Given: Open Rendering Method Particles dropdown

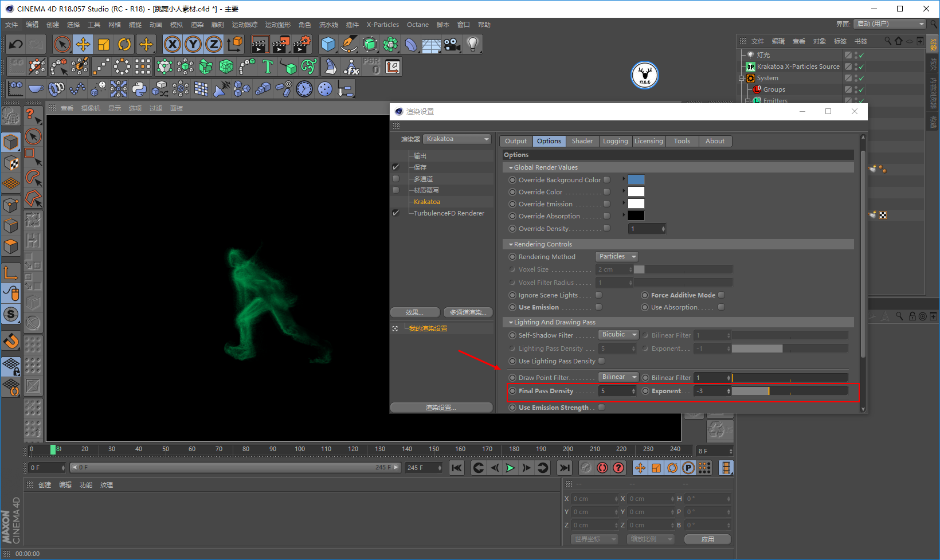Looking at the screenshot, I should coord(617,256).
